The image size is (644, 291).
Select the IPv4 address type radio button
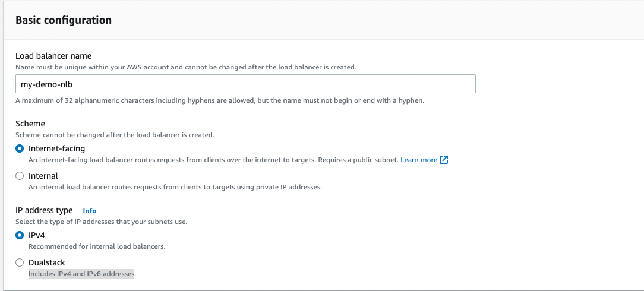[x=20, y=235]
